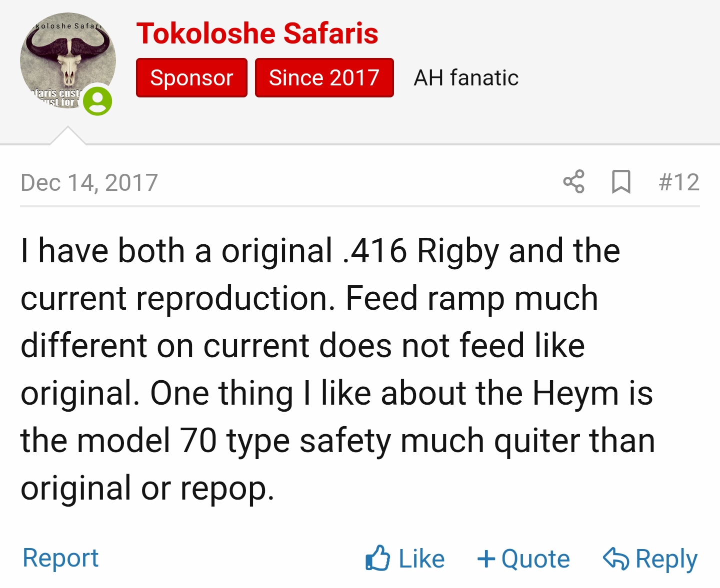
Task: Add this post to multi-quote
Action: pos(523,559)
